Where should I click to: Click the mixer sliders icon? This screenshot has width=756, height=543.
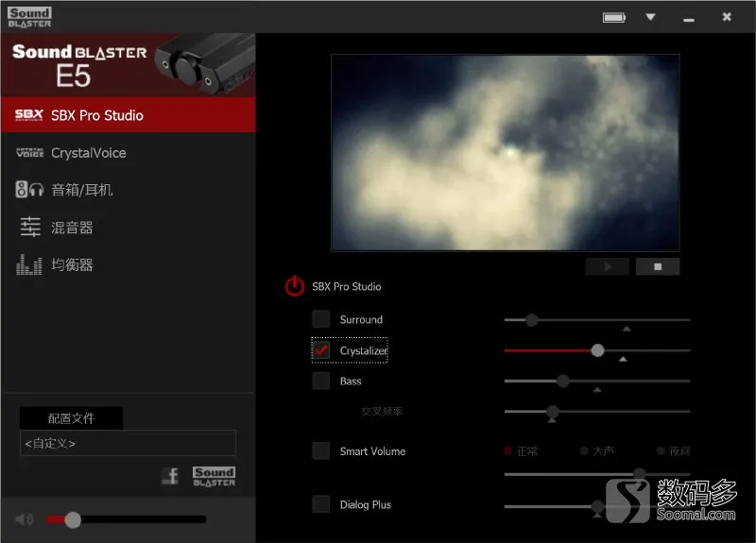tap(30, 227)
